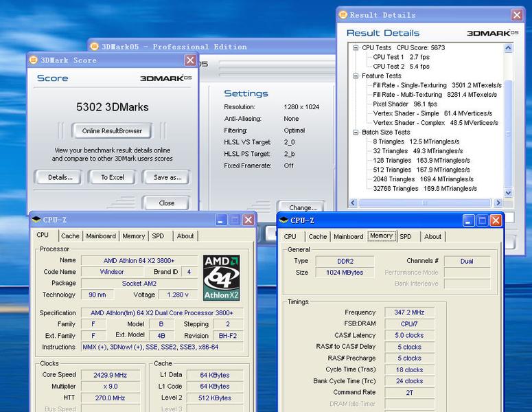Select the 2048 Triangles result row
The height and width of the screenshot is (412, 532).
click(x=424, y=179)
